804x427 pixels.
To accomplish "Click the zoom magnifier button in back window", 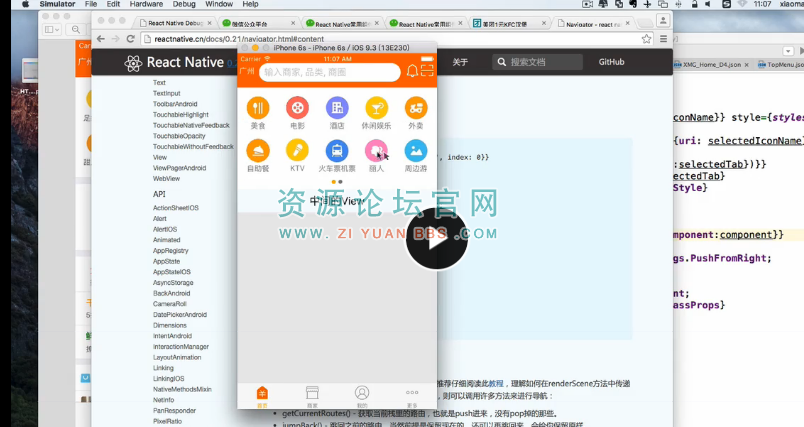I will coord(76,30).
